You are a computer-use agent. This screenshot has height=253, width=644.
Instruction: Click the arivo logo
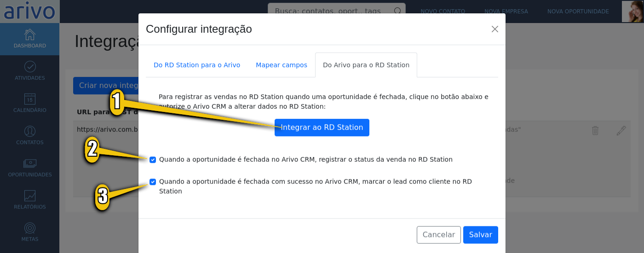(29, 12)
